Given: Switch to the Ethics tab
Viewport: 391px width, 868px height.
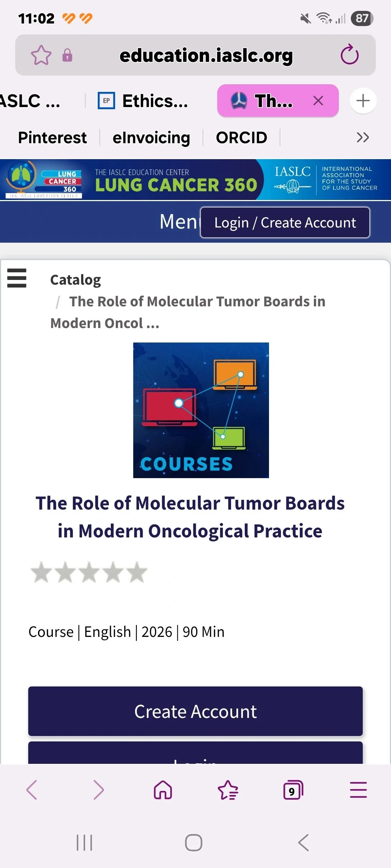Looking at the screenshot, I should [143, 101].
